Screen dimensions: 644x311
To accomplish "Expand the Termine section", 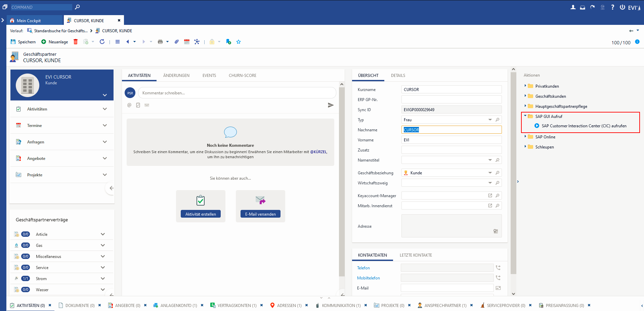I will (105, 125).
